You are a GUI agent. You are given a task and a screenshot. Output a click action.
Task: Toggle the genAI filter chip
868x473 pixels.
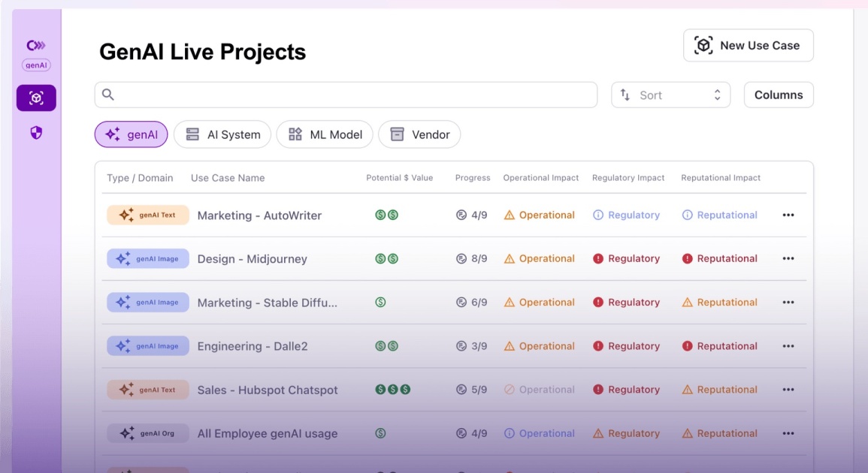131,134
